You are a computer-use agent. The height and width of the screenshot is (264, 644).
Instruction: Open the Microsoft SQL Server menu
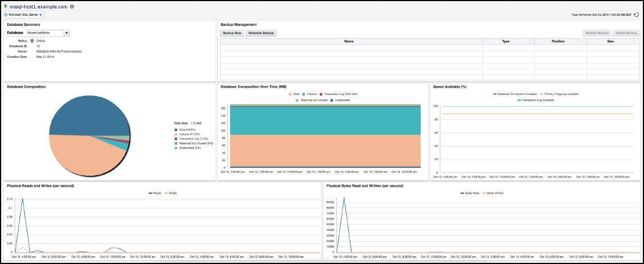tap(24, 15)
